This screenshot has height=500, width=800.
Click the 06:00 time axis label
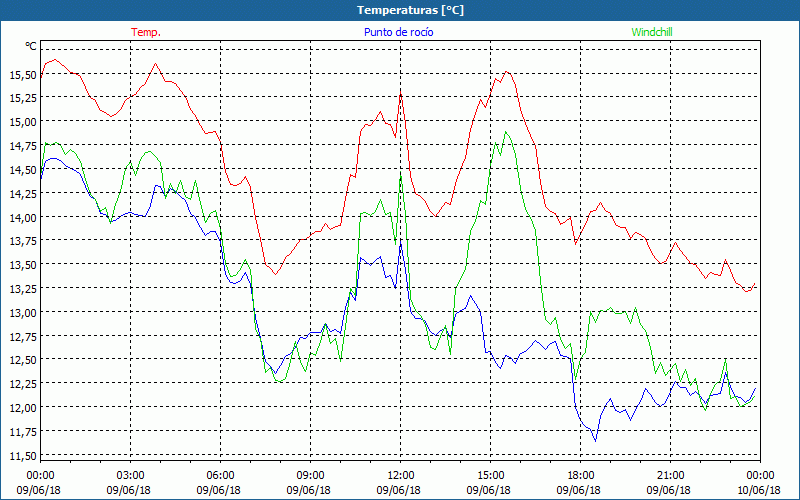click(220, 475)
